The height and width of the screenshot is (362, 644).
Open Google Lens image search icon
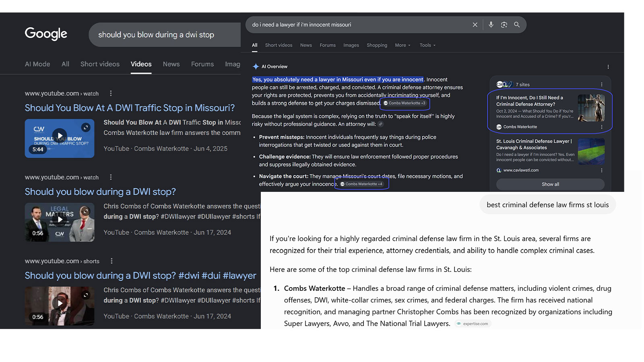504,25
